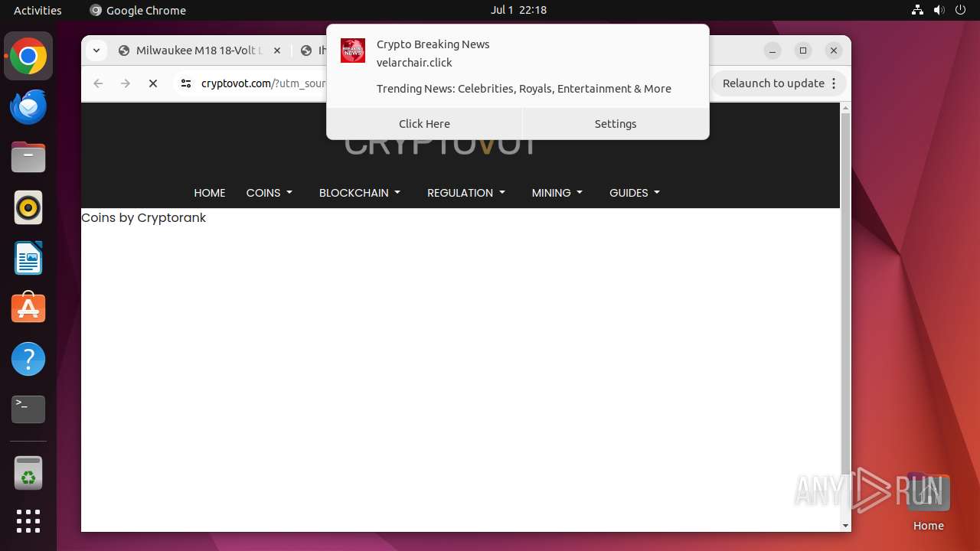Expand the GUIDES dropdown menu
980x551 pixels.
tap(635, 193)
